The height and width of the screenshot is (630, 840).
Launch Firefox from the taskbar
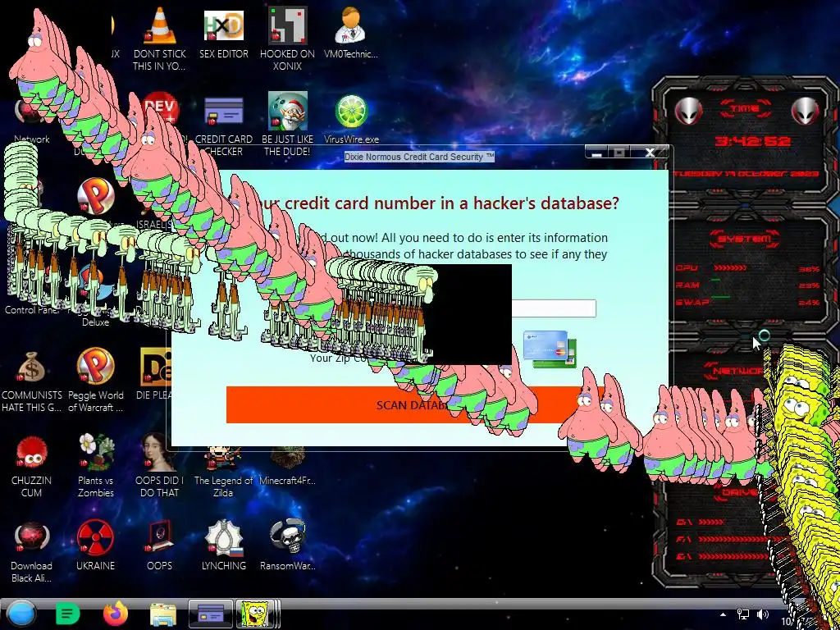click(x=116, y=614)
